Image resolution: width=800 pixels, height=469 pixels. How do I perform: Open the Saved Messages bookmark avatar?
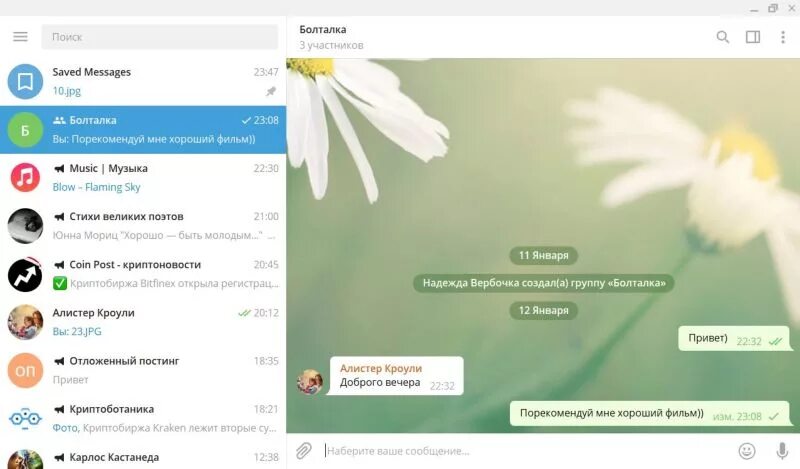25,81
